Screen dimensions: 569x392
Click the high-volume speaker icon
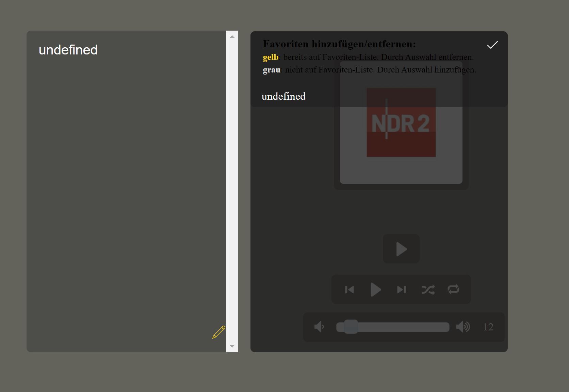pos(463,327)
